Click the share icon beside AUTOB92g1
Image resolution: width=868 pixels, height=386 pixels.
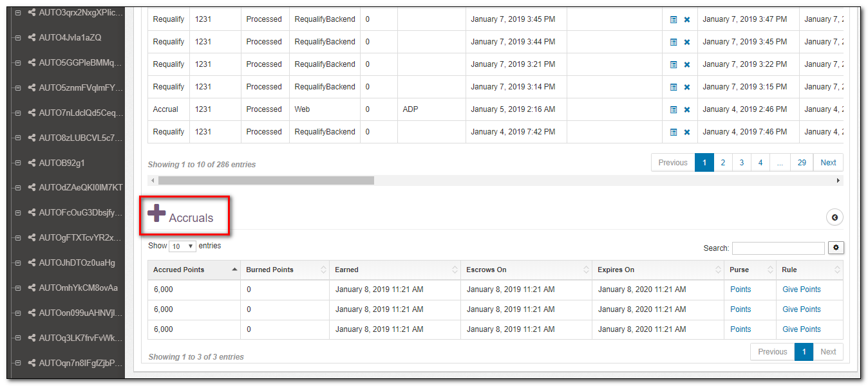(x=32, y=163)
